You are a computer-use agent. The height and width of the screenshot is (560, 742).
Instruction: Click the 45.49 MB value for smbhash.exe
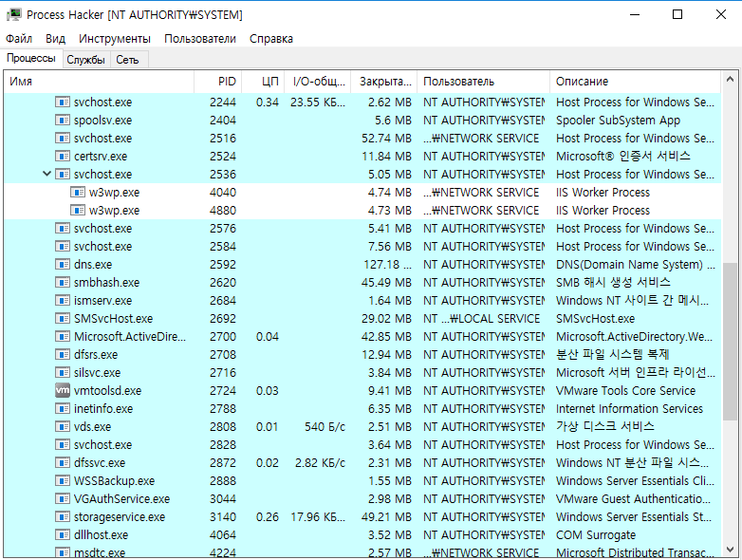[386, 283]
